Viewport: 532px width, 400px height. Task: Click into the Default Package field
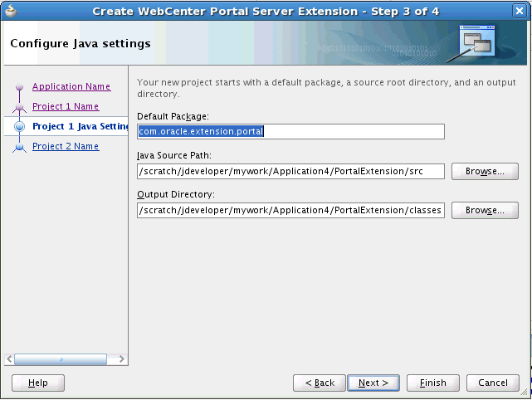[290, 131]
